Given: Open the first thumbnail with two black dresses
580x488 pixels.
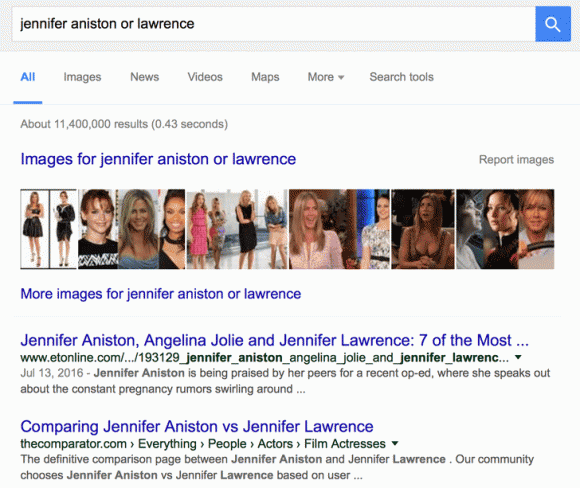Looking at the screenshot, I should click(48, 229).
